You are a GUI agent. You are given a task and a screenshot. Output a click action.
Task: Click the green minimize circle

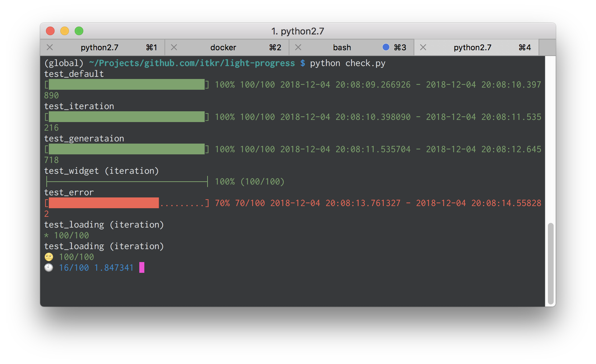[x=79, y=31]
